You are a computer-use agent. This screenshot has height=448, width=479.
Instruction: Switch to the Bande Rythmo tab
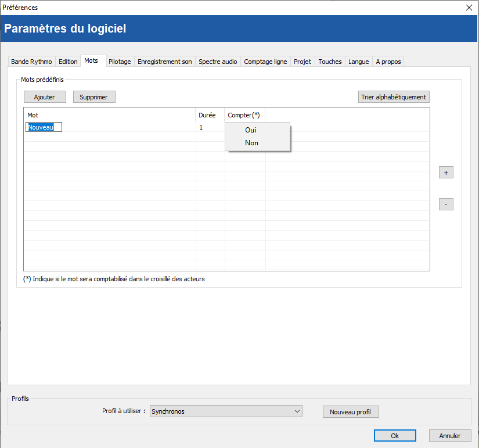pyautogui.click(x=31, y=62)
